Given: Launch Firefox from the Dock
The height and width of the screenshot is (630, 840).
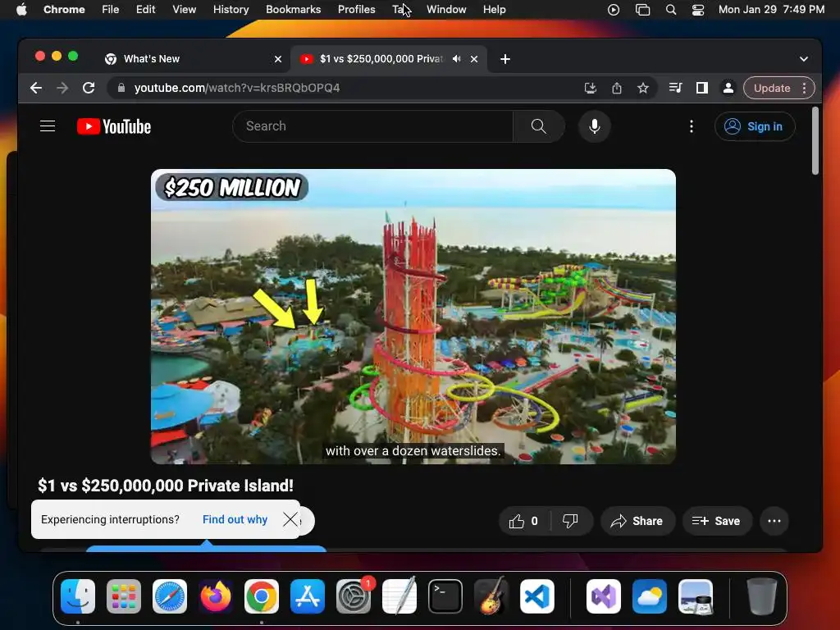Looking at the screenshot, I should pos(216,596).
